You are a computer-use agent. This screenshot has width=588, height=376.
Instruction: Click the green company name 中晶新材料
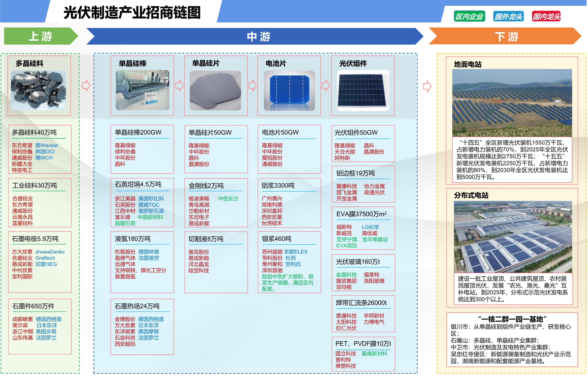click(x=150, y=217)
